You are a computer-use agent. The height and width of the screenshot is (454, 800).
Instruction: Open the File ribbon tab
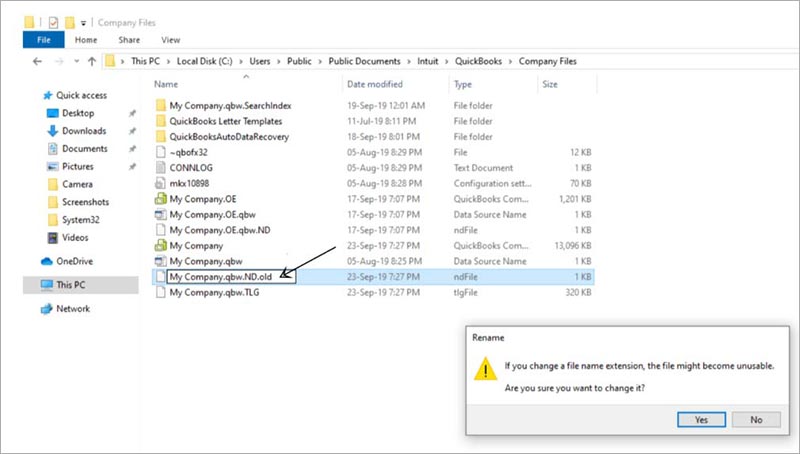tap(44, 40)
